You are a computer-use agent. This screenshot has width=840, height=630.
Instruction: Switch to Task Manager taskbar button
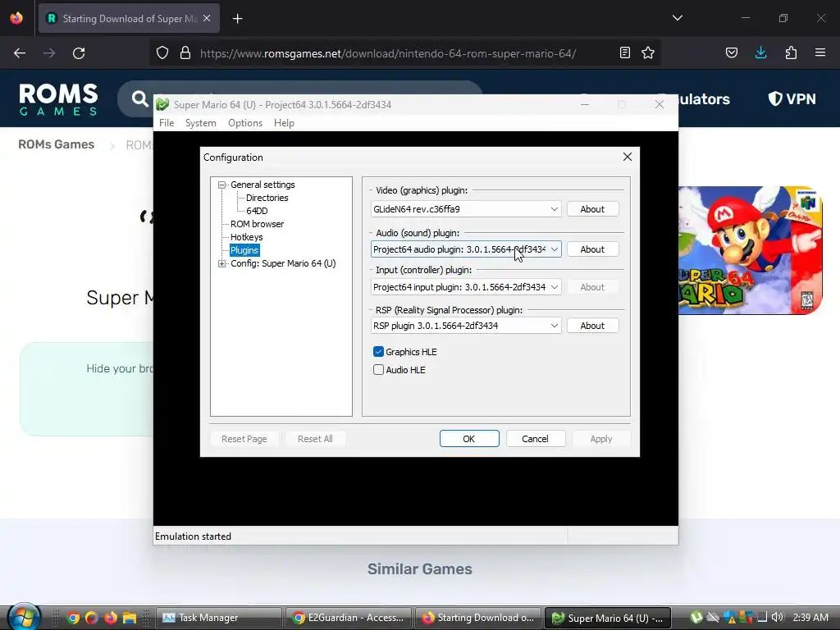(x=219, y=618)
